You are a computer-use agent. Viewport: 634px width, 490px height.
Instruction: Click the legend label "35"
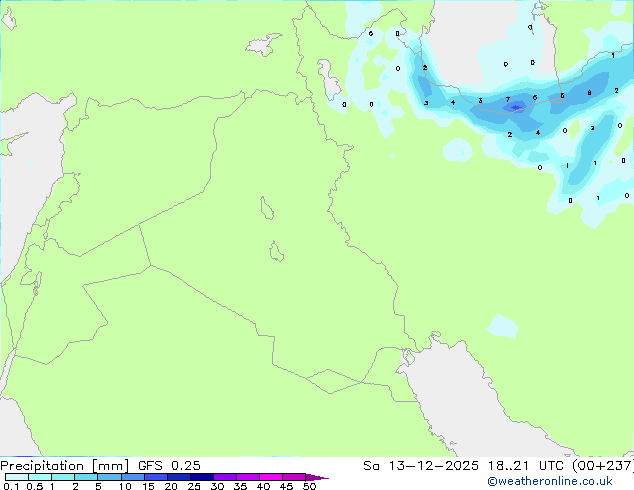[240, 486]
